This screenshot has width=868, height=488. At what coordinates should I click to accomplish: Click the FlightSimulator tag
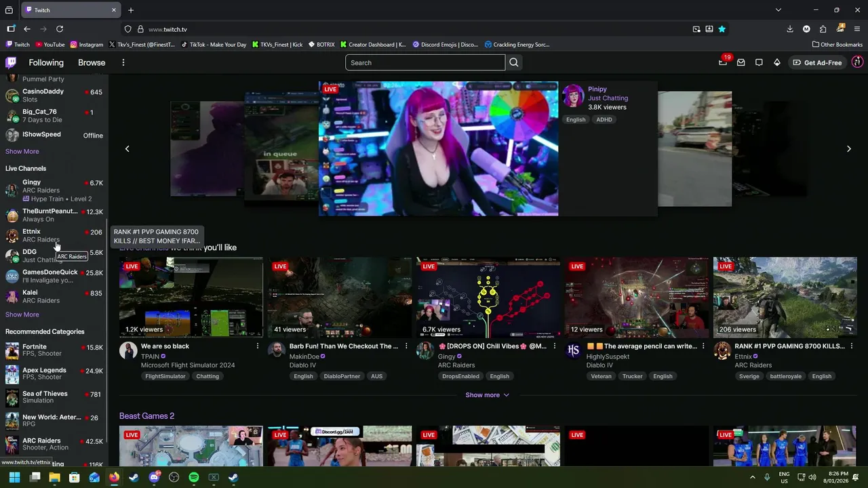(x=165, y=376)
